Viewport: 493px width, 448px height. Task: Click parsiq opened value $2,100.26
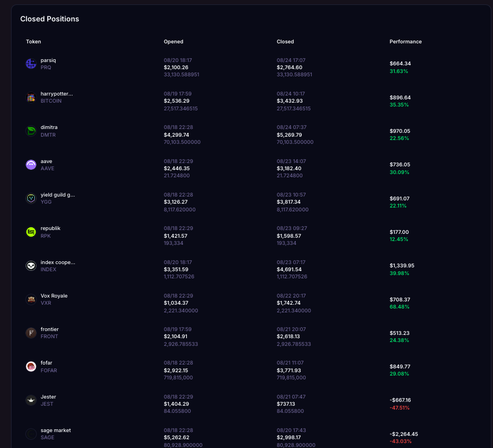pyautogui.click(x=176, y=67)
